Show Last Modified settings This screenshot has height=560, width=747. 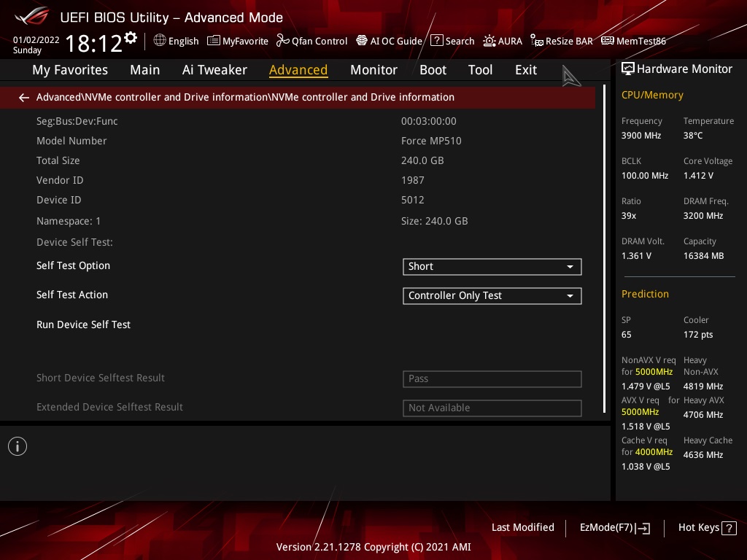522,528
